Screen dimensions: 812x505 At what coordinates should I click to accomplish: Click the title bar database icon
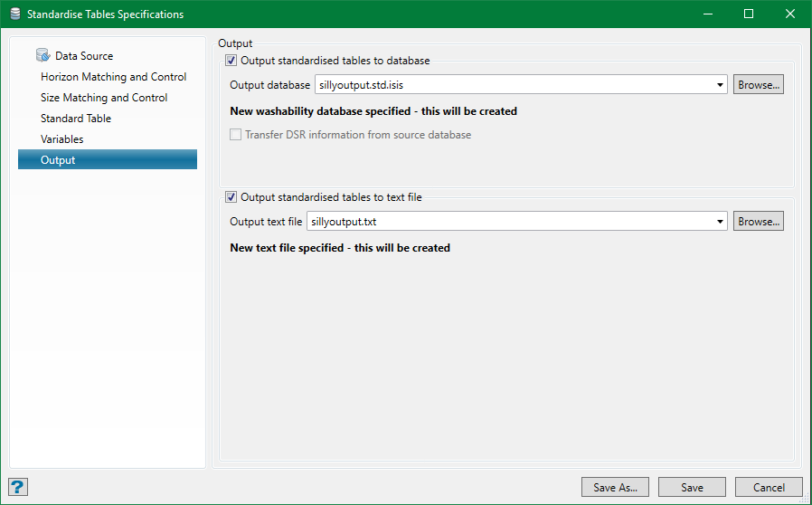pyautogui.click(x=14, y=14)
